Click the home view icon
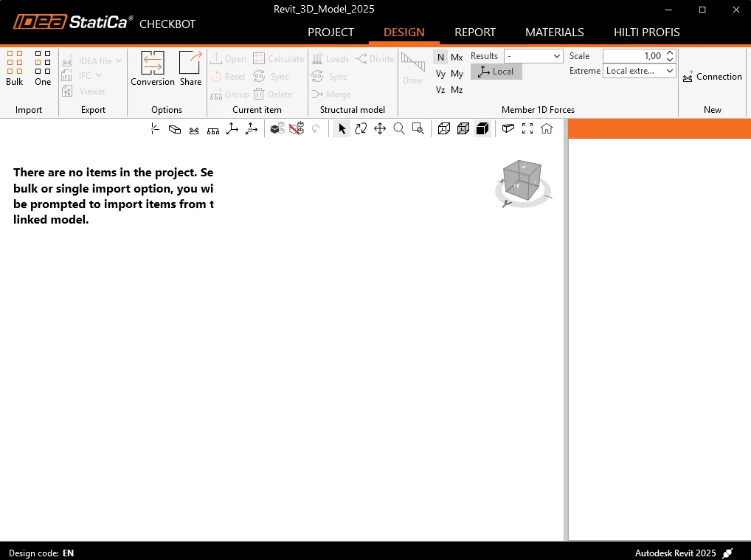The height and width of the screenshot is (560, 751). 547,129
